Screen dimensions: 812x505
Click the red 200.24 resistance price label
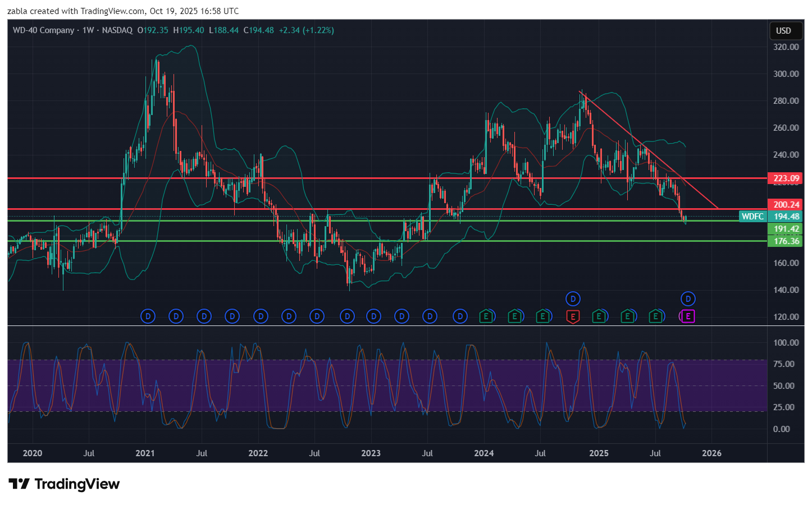point(786,205)
